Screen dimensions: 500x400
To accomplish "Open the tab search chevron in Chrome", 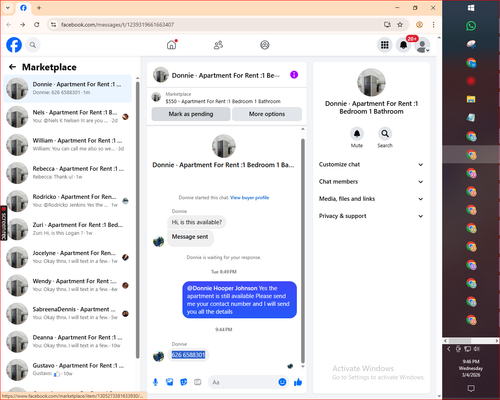I will [x=8, y=7].
